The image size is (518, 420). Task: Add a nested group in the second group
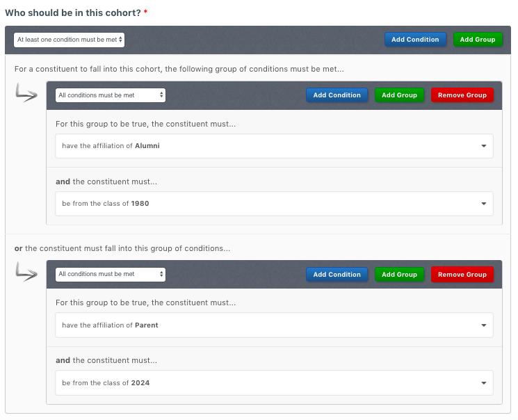(x=399, y=274)
